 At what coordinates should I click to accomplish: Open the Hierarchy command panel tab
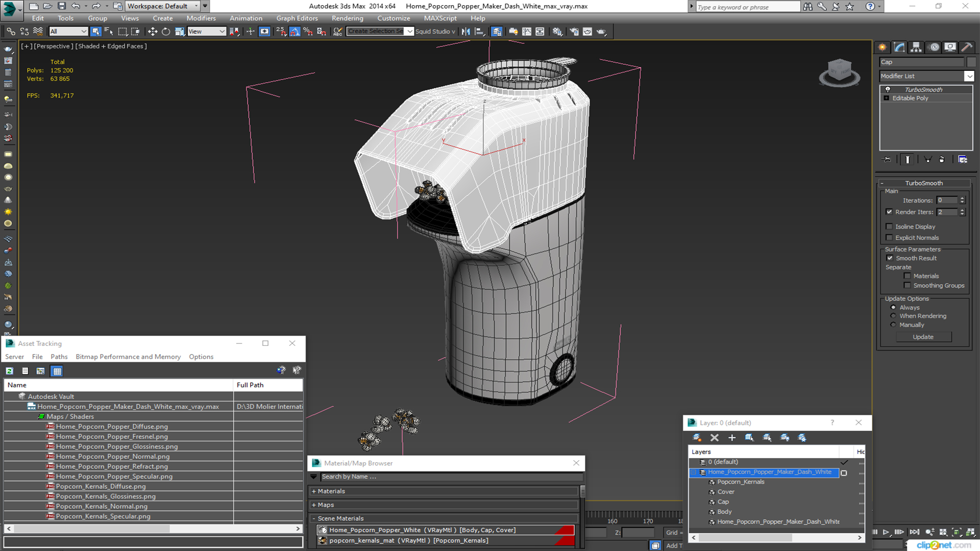pos(916,47)
